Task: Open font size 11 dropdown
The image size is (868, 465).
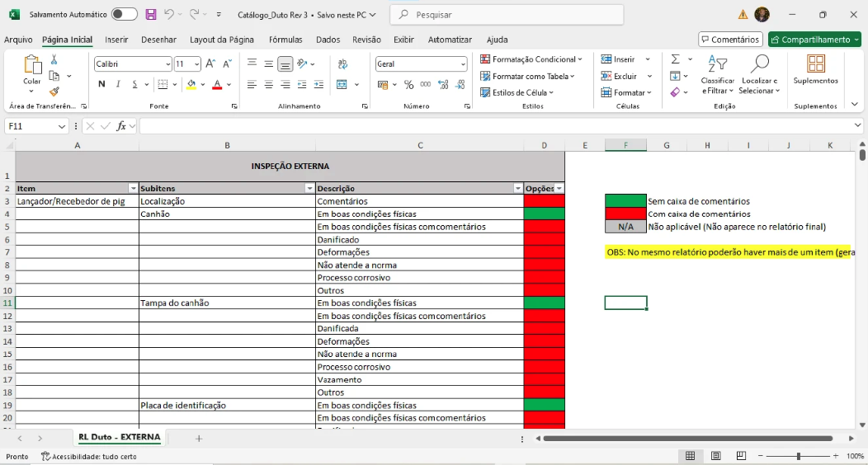Action: coord(196,64)
